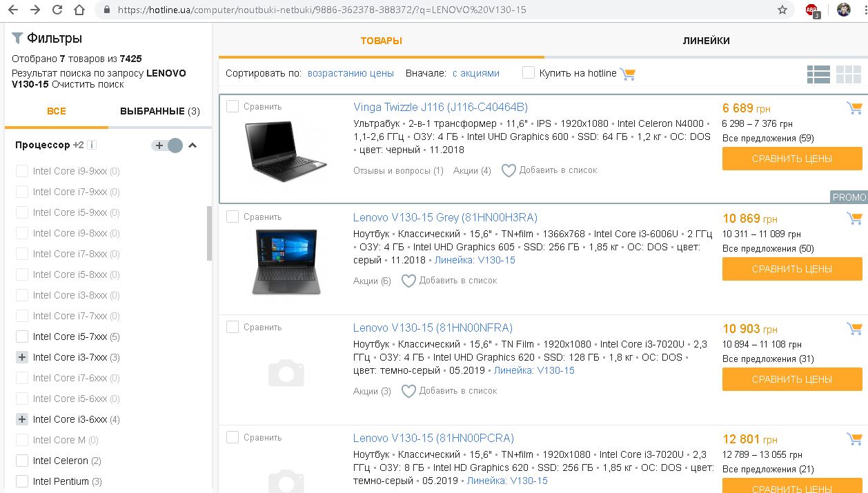Open Lenovo V130-15 (81HN00NFRA) link

click(x=433, y=328)
